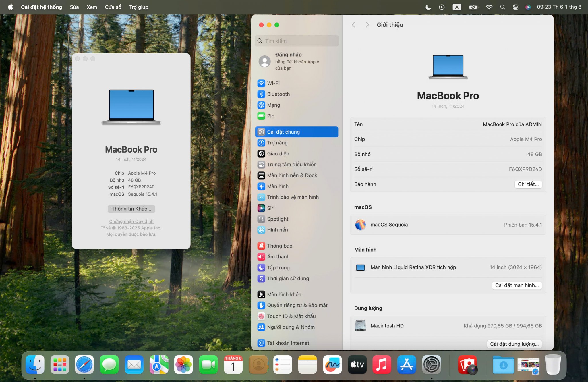
Task: Open Thời gian sử dụng settings
Action: point(297,279)
